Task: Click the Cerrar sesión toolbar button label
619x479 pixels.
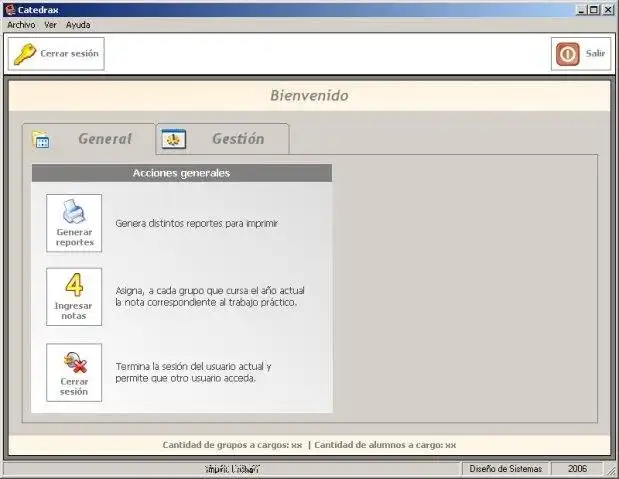Action: [69, 53]
